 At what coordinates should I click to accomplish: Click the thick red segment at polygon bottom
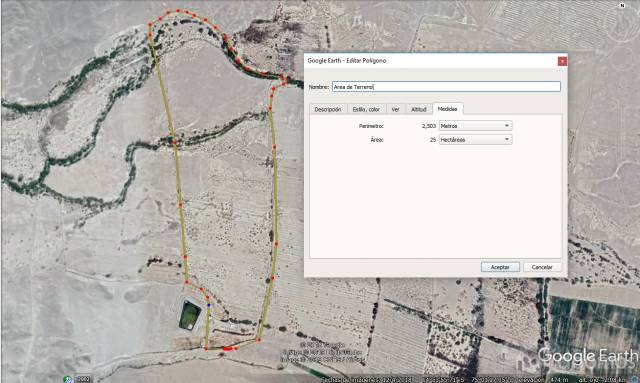229,349
